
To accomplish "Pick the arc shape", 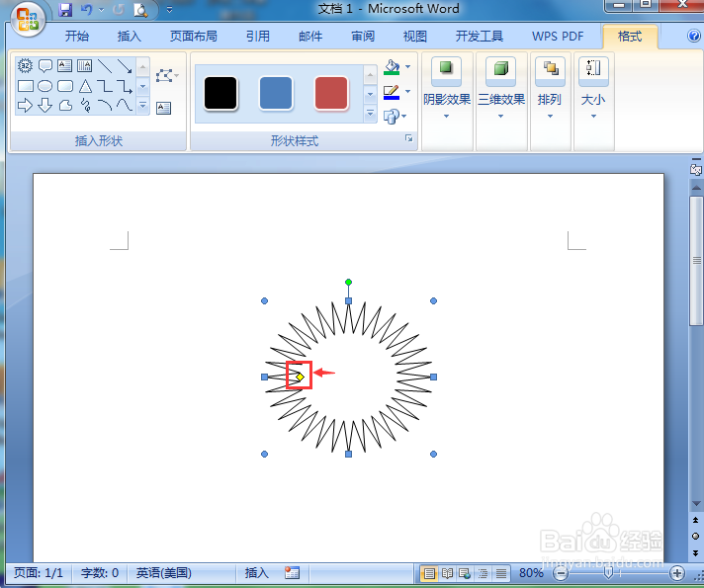I will [x=105, y=106].
